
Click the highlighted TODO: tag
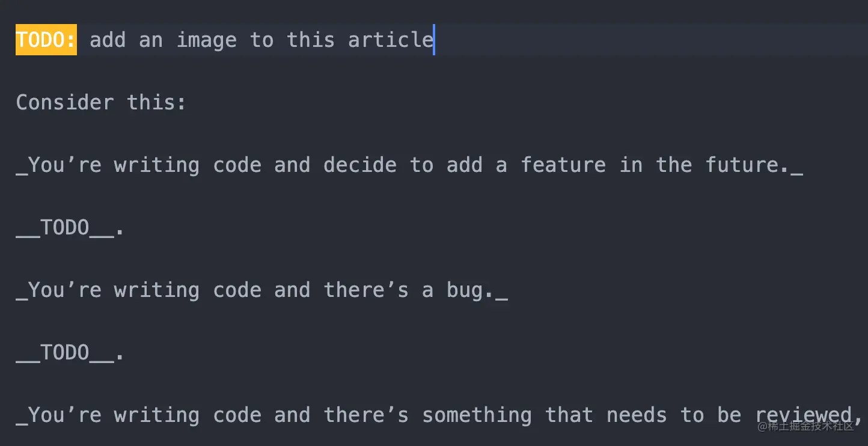tap(46, 40)
